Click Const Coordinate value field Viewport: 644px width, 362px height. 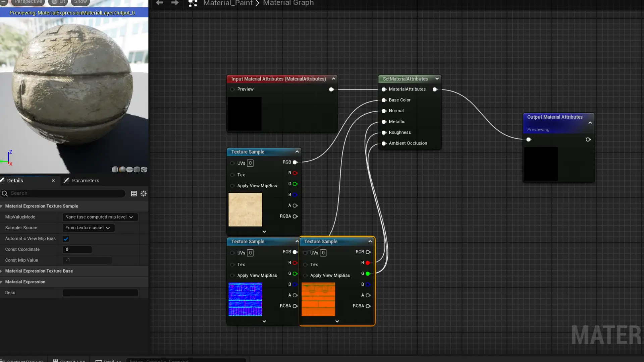(77, 250)
